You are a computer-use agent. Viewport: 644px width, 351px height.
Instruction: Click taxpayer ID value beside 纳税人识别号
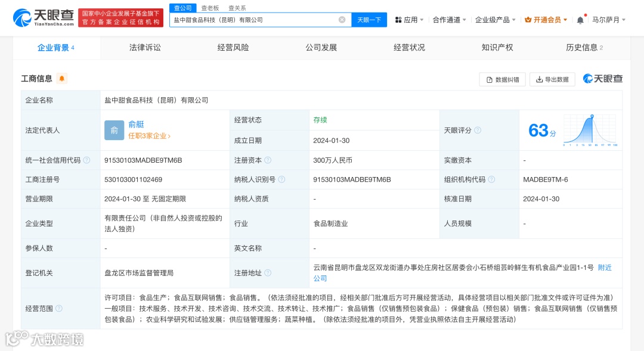352,179
